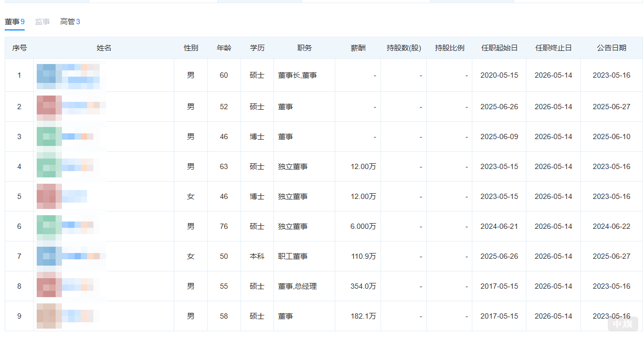Click the 任职起始日 column header

click(x=499, y=48)
